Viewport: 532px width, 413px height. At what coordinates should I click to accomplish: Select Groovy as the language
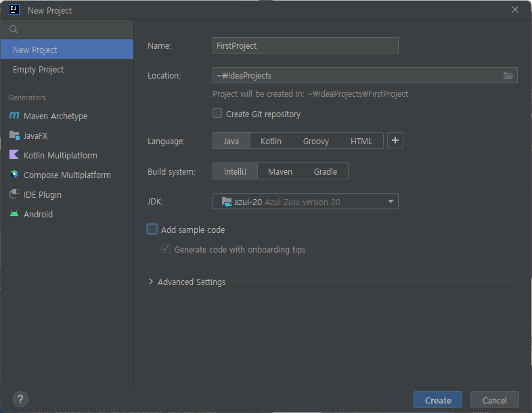[x=316, y=141]
